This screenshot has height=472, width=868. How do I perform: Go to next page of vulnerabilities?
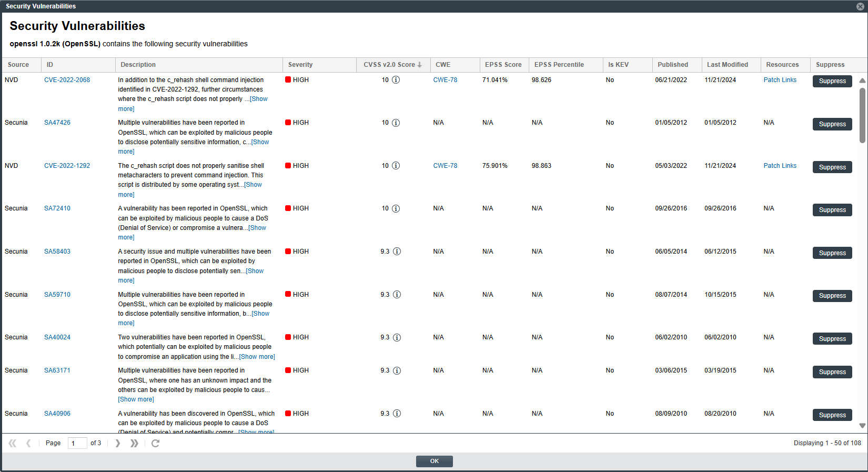(x=118, y=443)
